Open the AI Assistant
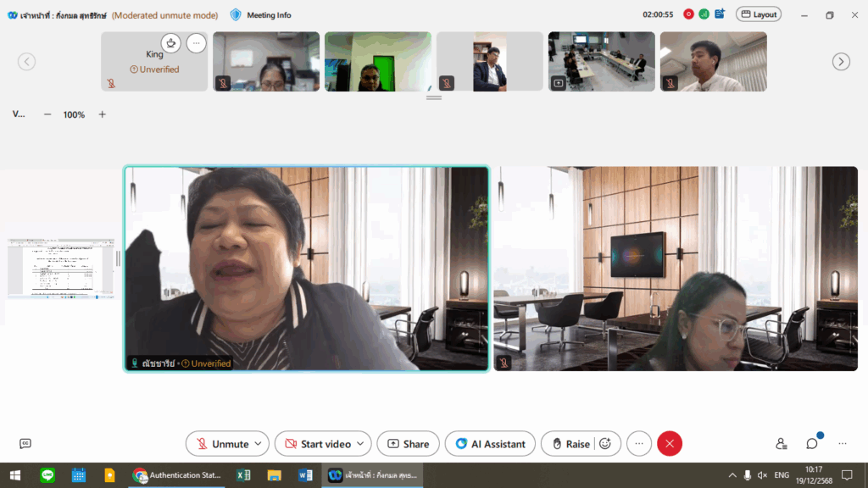This screenshot has width=868, height=488. coord(490,443)
